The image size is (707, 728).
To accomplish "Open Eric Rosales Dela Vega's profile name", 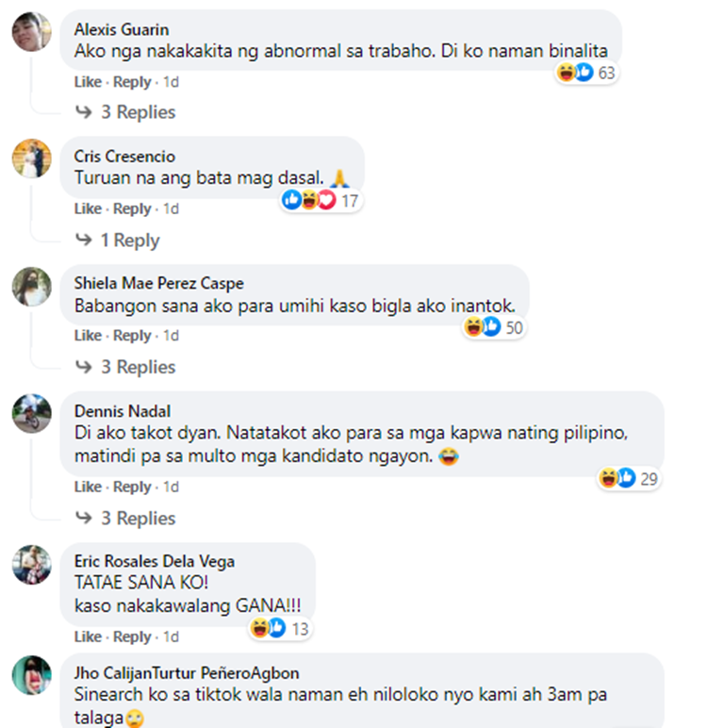I will coord(154,561).
